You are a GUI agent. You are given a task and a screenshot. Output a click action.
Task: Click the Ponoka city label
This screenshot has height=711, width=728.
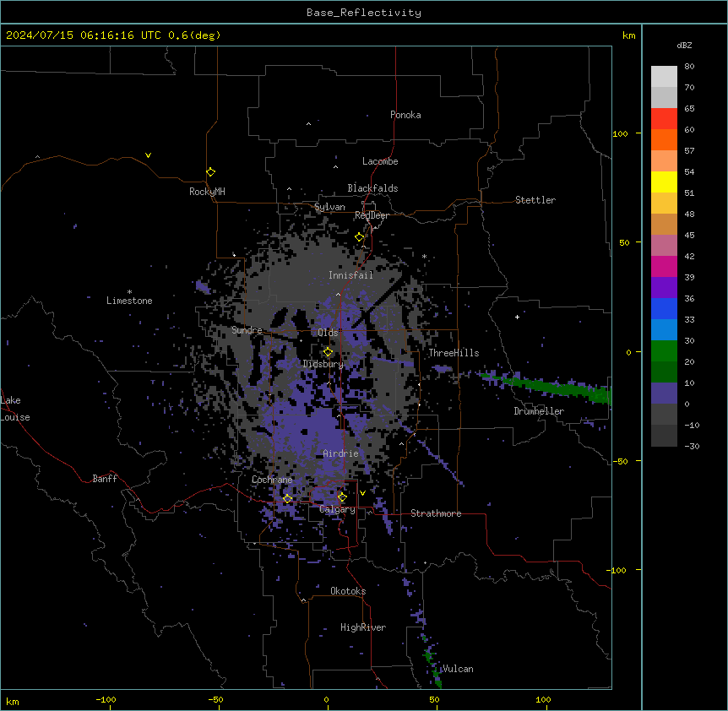click(405, 115)
